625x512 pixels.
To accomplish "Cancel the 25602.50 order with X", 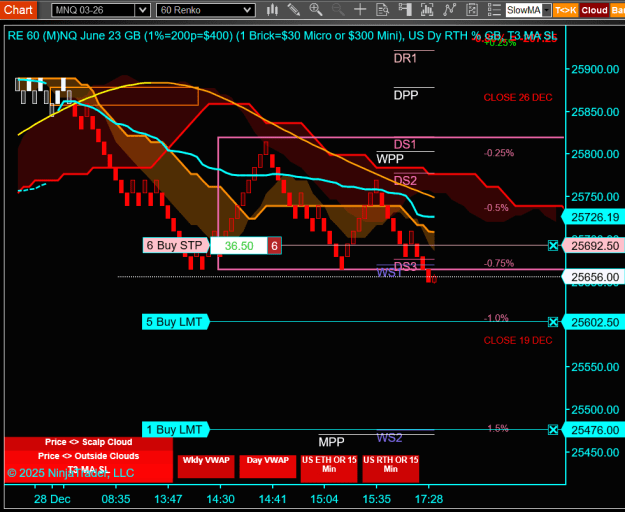I will point(553,322).
